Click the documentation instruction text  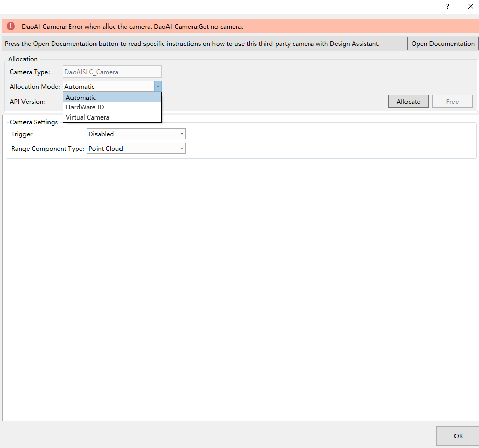pos(192,44)
